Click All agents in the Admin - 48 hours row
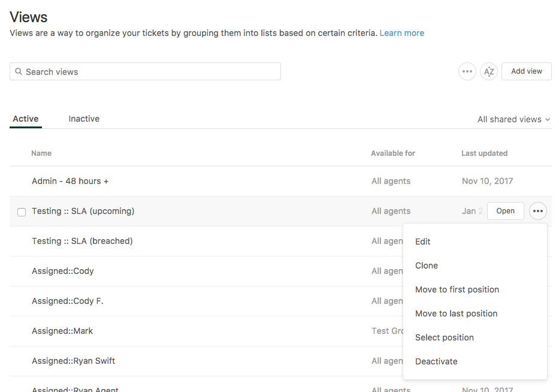Image resolution: width=559 pixels, height=392 pixels. point(391,181)
